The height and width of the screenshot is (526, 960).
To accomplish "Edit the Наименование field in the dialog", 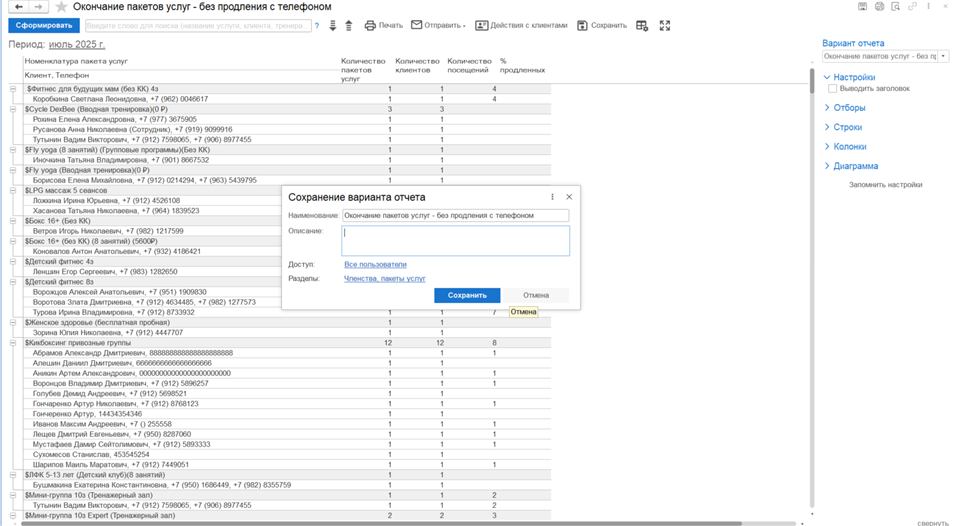I will [x=455, y=216].
